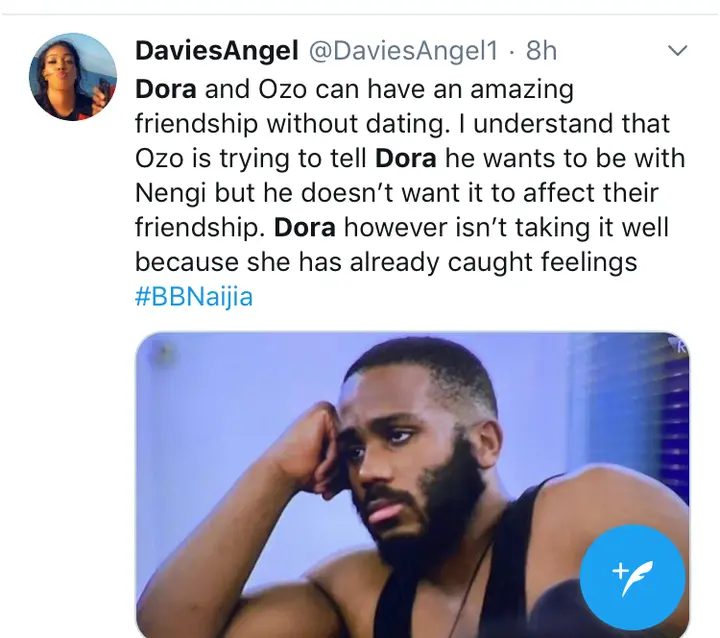The image size is (720, 638).
Task: Click the word Nengi in tweet
Action: pos(170,193)
